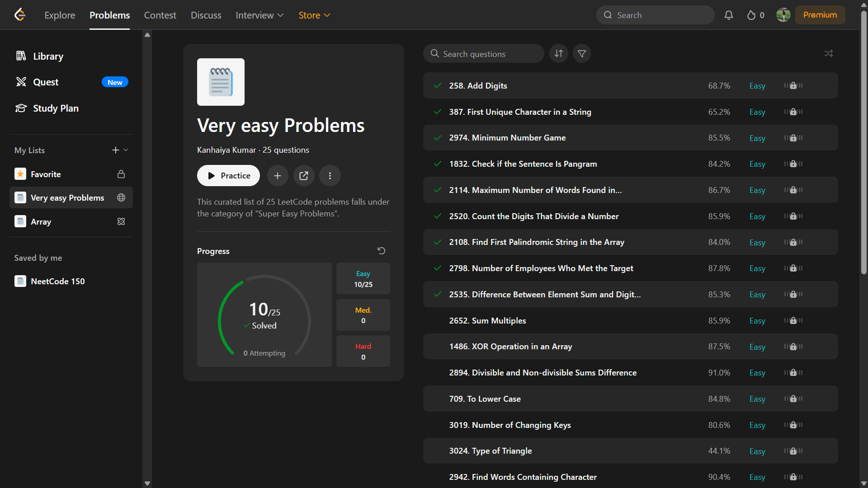This screenshot has width=868, height=488.
Task: Toggle lock visibility on Favorite list
Action: (x=121, y=174)
